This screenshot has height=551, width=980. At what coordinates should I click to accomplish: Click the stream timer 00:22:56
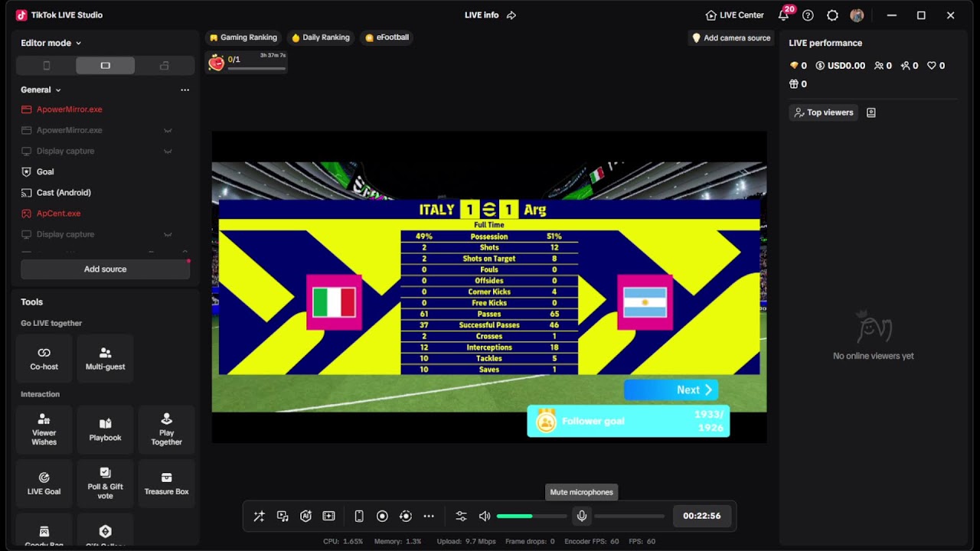(702, 516)
